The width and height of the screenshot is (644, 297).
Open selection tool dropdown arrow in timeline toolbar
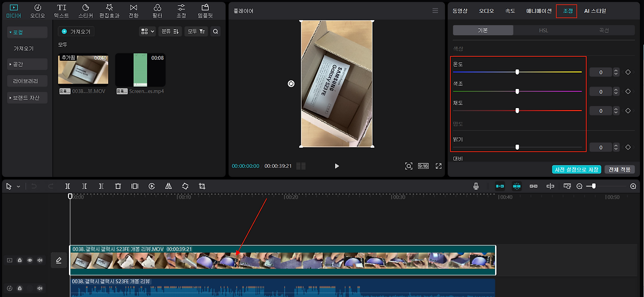point(19,186)
